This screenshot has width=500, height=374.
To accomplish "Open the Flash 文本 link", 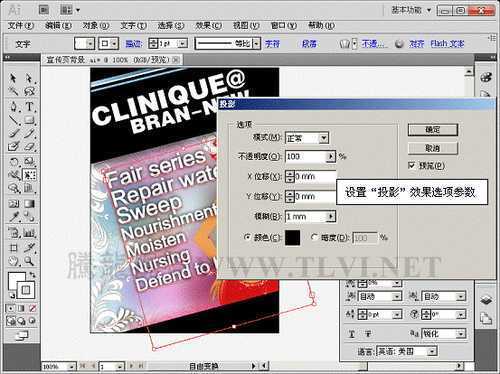I will (x=447, y=44).
